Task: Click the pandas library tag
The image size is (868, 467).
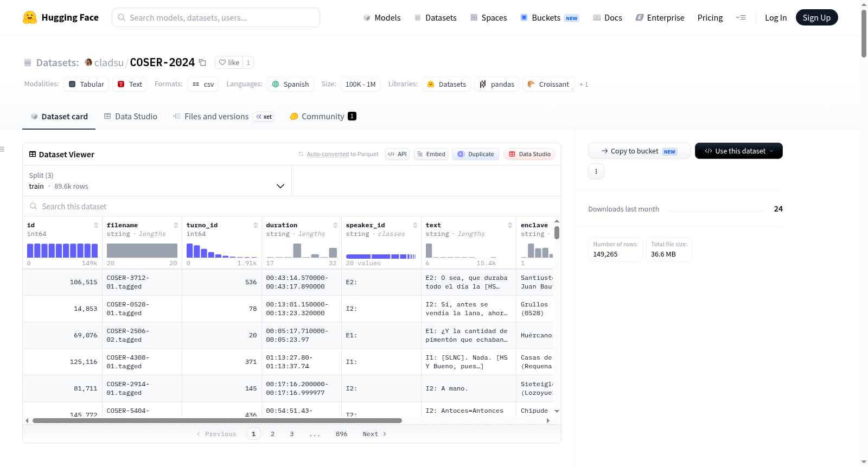Action: click(497, 84)
